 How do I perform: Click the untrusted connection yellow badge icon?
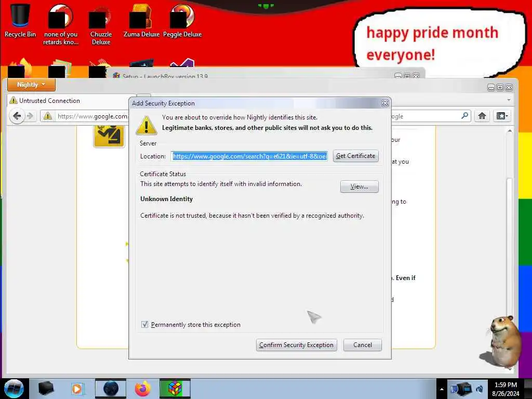click(109, 136)
